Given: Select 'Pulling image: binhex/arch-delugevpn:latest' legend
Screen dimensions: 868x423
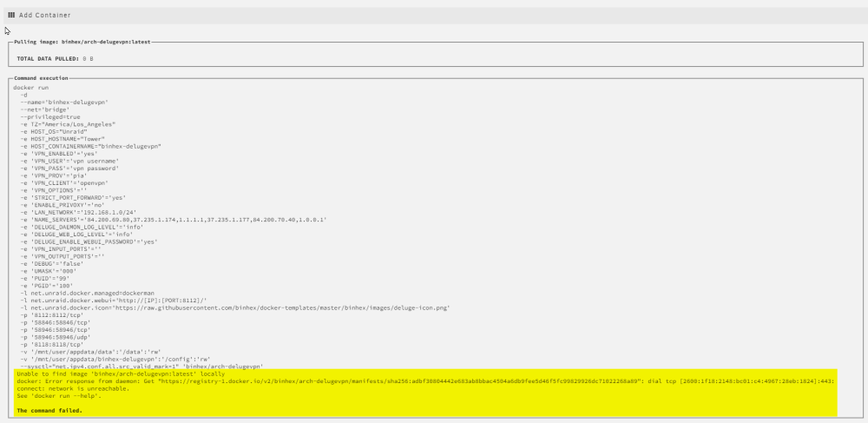Looking at the screenshot, I should [82, 42].
